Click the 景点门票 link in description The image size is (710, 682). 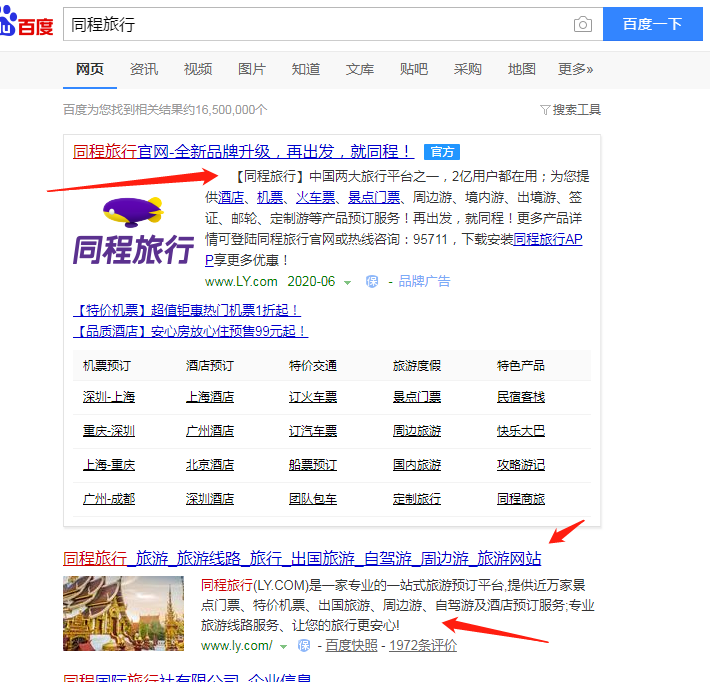(374, 197)
